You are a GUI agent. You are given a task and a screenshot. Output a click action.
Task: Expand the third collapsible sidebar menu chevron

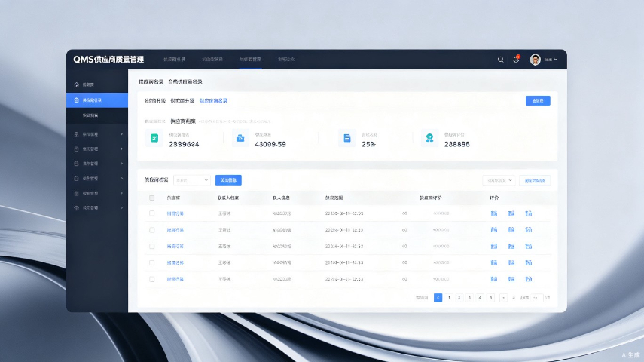(x=121, y=164)
